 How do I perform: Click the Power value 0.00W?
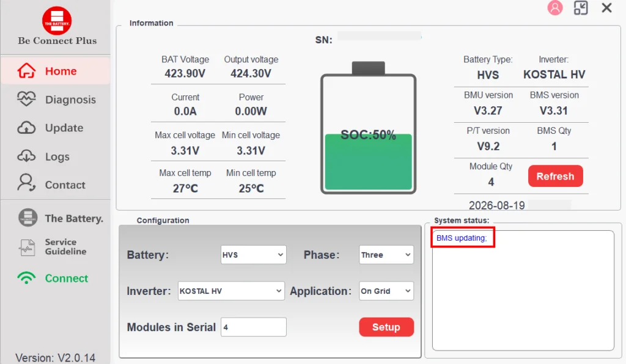[x=251, y=111]
